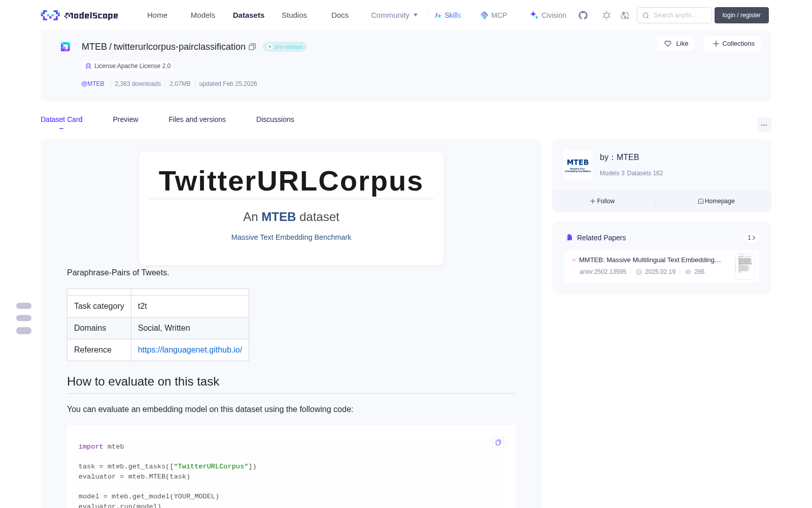Open the languagenet.github.io reference link
Screen dimensions: 812x508
(x=190, y=350)
